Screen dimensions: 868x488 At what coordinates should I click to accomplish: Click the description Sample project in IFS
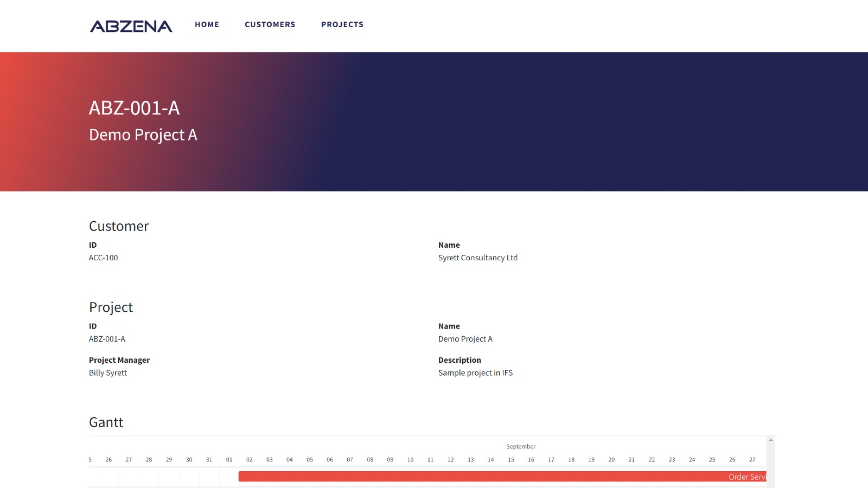[x=475, y=373]
